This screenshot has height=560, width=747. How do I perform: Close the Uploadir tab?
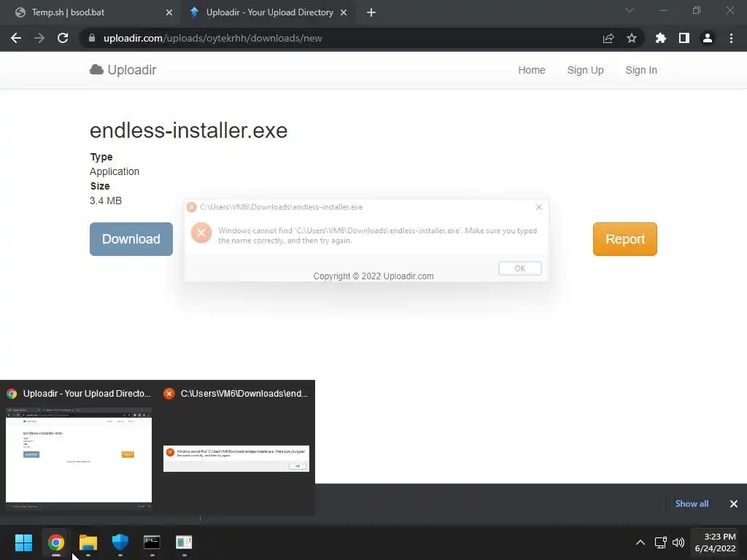(x=344, y=12)
